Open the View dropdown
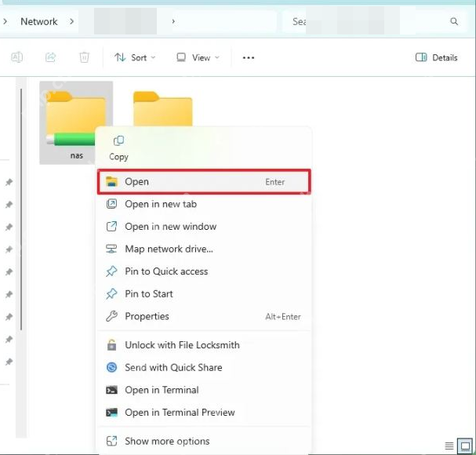The height and width of the screenshot is (455, 476). 198,57
